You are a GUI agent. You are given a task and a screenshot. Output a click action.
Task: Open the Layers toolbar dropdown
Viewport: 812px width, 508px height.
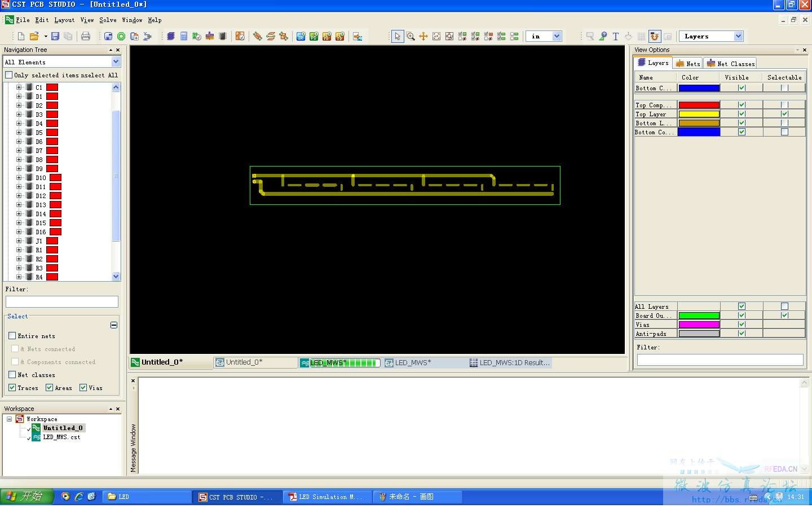(739, 36)
